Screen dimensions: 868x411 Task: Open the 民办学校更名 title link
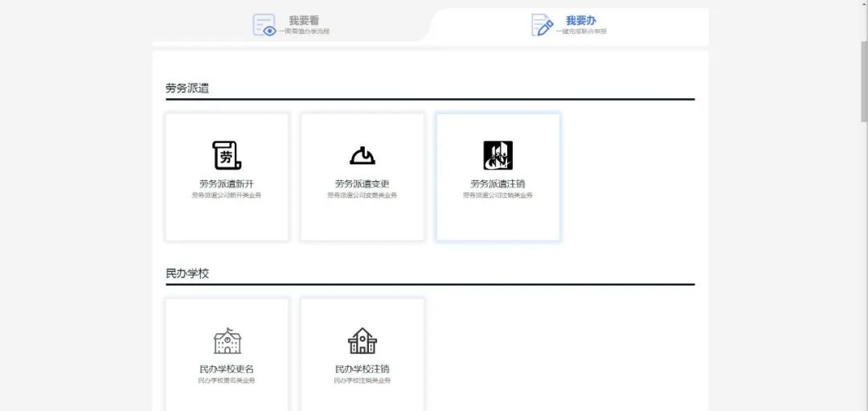tap(227, 369)
